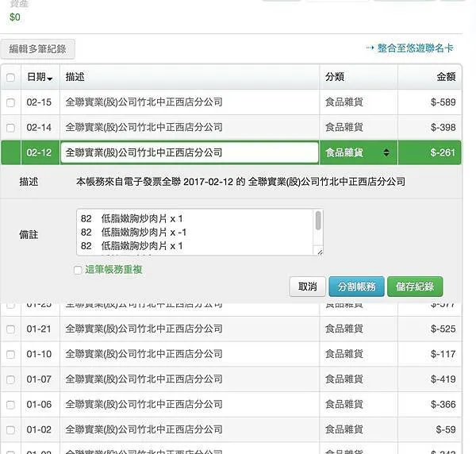
Task: Open the 02-14 record description
Action: (x=144, y=128)
